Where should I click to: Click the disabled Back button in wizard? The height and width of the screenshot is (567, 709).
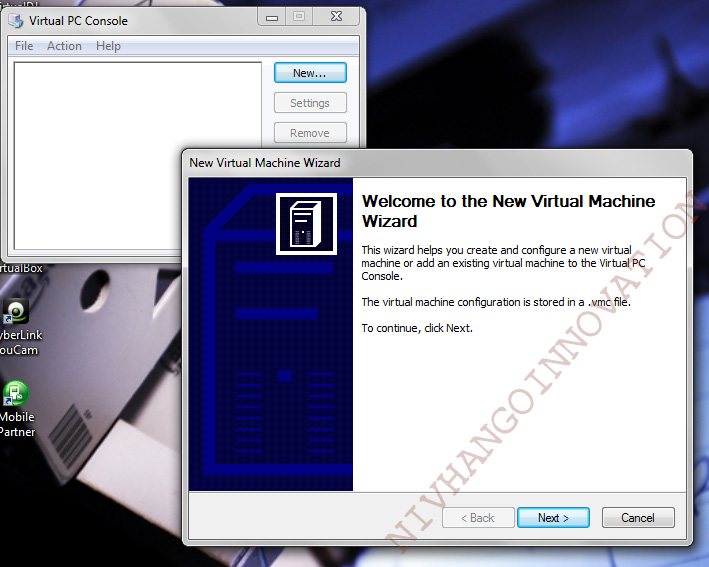tap(478, 518)
